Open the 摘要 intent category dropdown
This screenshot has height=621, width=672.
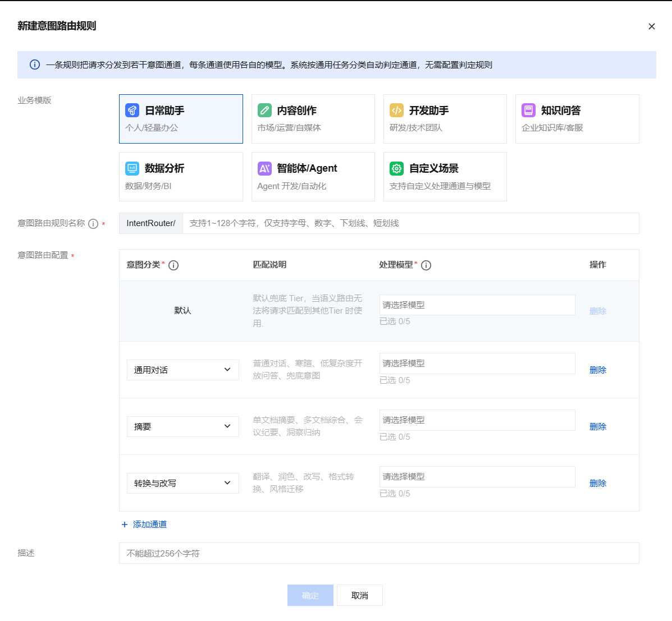(183, 426)
